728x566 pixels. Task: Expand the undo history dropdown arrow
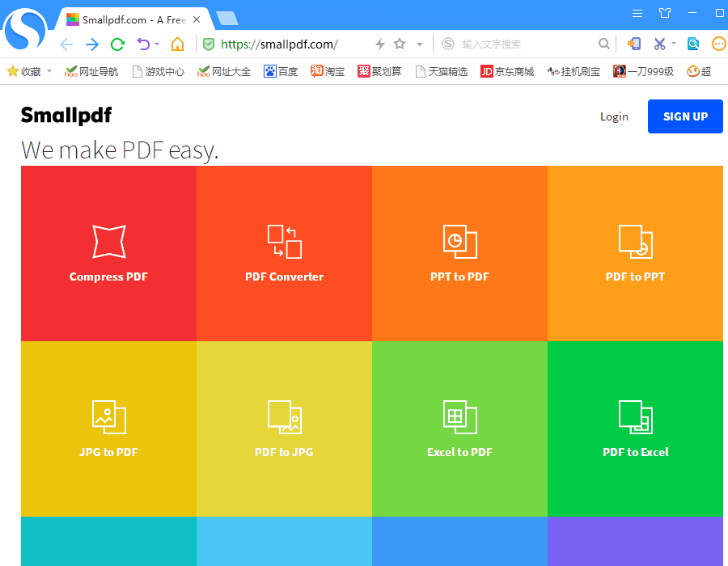pos(157,44)
